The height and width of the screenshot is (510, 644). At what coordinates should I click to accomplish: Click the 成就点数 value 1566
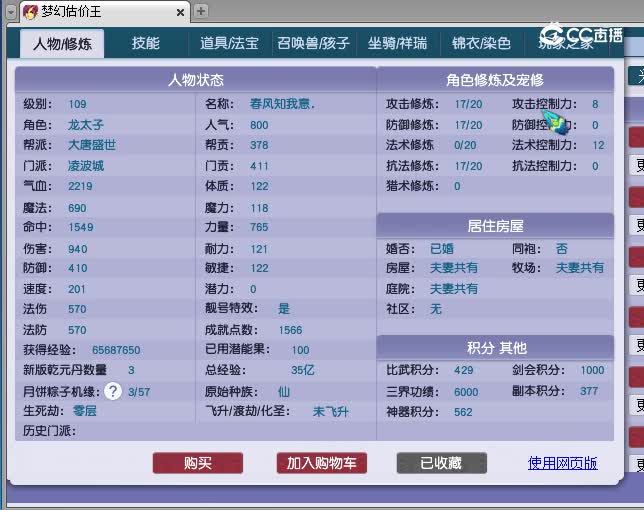(290, 330)
